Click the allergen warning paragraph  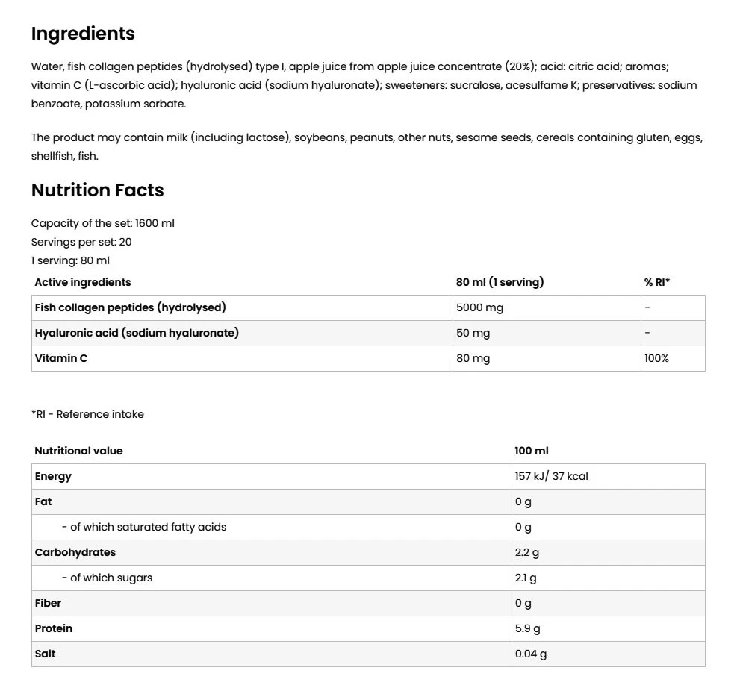click(367, 147)
